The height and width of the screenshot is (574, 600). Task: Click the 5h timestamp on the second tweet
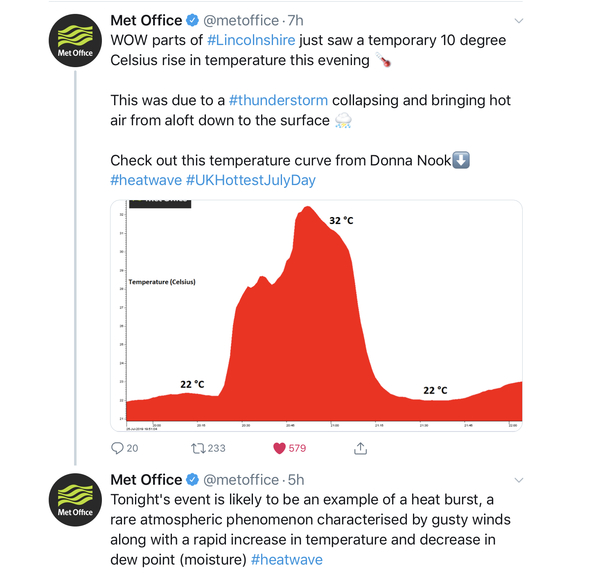(298, 479)
